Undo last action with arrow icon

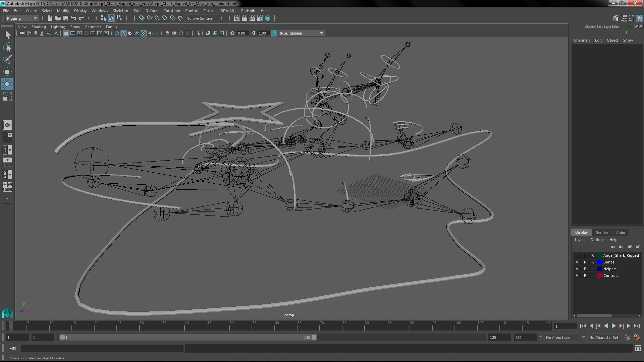pyautogui.click(x=73, y=18)
